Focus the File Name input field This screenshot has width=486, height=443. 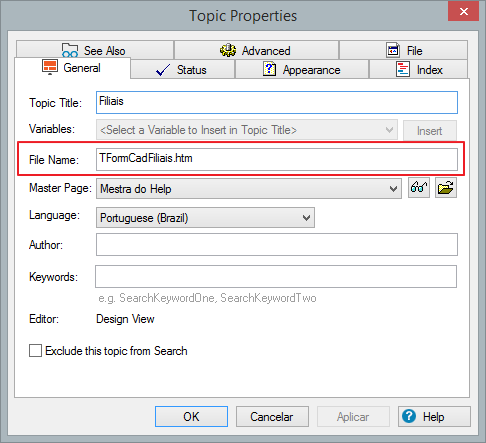(x=277, y=159)
